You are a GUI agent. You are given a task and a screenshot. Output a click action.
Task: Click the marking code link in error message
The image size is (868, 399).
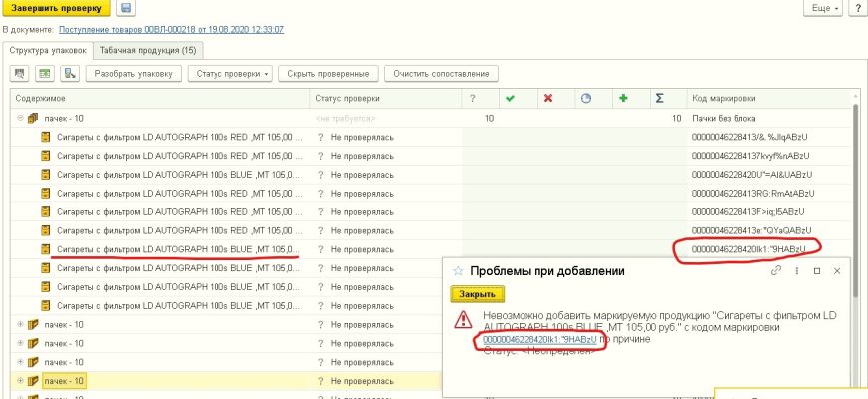tap(539, 340)
